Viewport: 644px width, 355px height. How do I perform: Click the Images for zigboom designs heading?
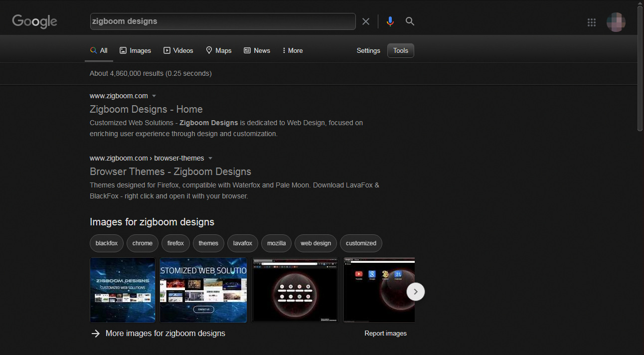152,222
